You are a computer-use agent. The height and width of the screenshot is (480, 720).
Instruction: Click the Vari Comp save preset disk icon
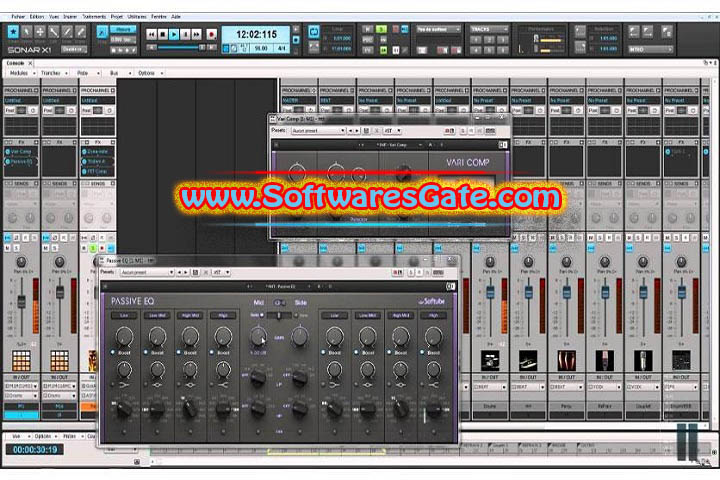(366, 131)
